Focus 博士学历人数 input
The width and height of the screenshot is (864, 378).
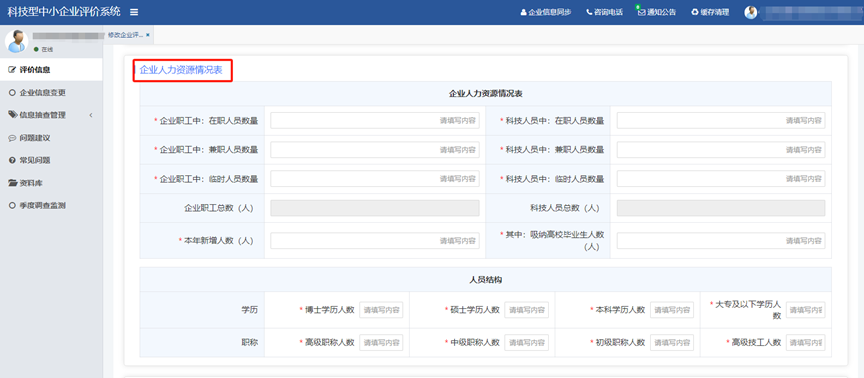(x=381, y=310)
